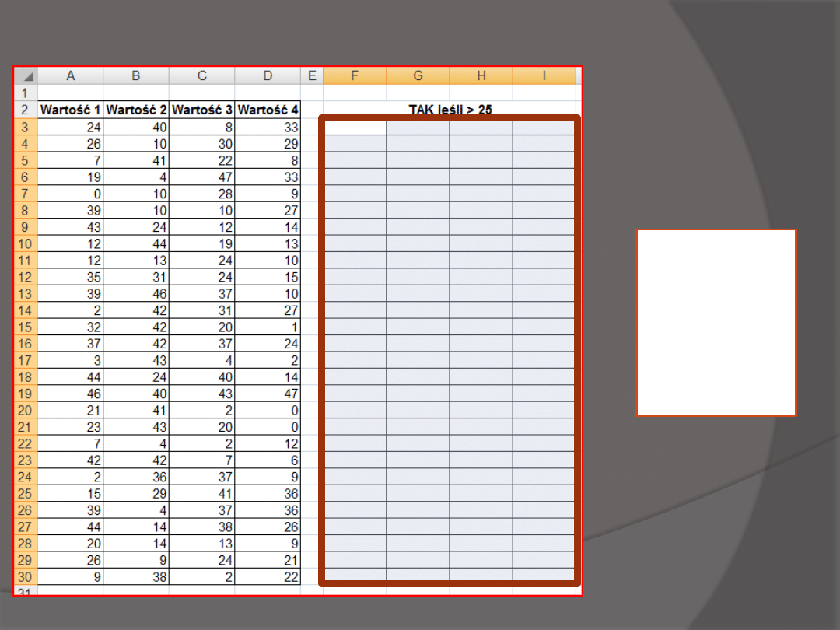Select column B header

pos(136,75)
